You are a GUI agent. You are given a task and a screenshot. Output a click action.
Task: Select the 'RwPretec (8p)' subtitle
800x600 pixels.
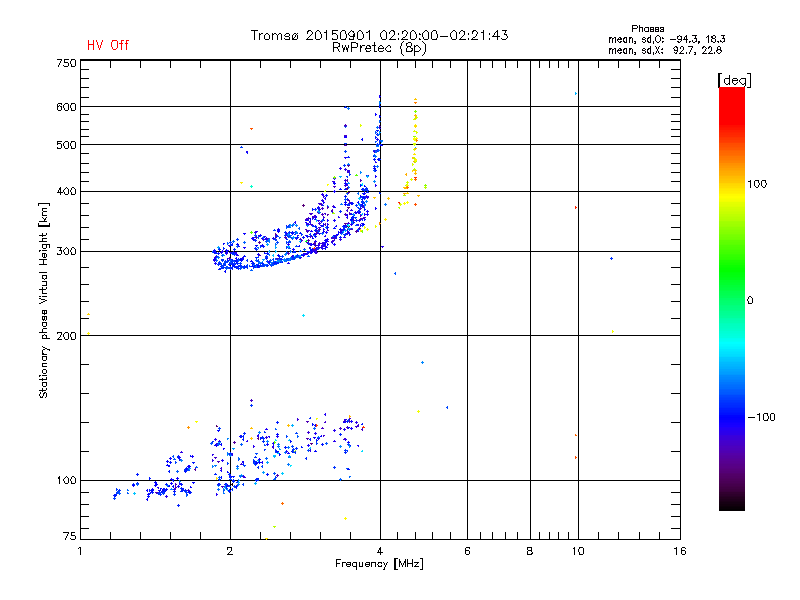[x=379, y=48]
